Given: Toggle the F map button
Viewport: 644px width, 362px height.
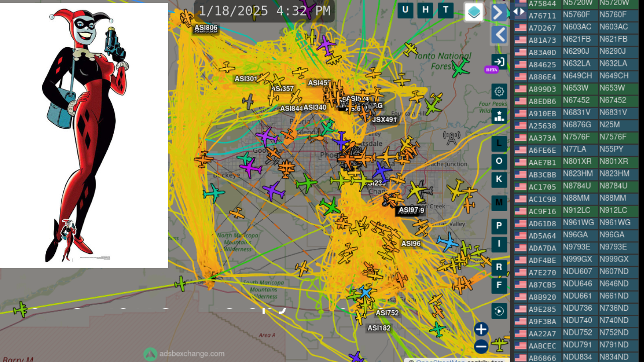Looking at the screenshot, I should 499,286.
